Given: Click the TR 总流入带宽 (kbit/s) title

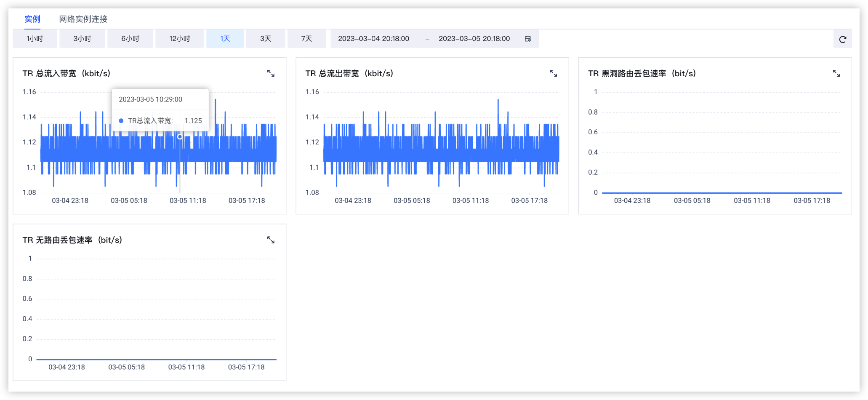Looking at the screenshot, I should (67, 74).
